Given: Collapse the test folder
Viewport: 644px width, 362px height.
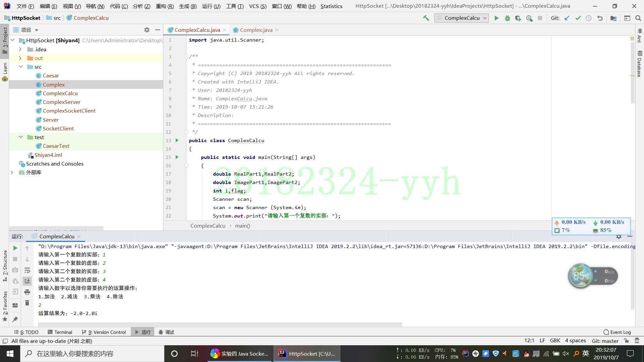Looking at the screenshot, I should pos(21,137).
